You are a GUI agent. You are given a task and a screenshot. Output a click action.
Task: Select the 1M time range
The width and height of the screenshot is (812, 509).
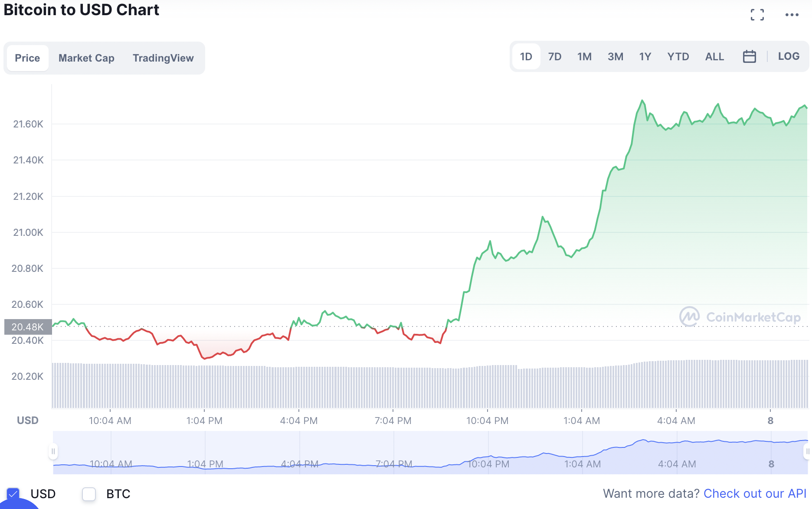[x=584, y=56]
